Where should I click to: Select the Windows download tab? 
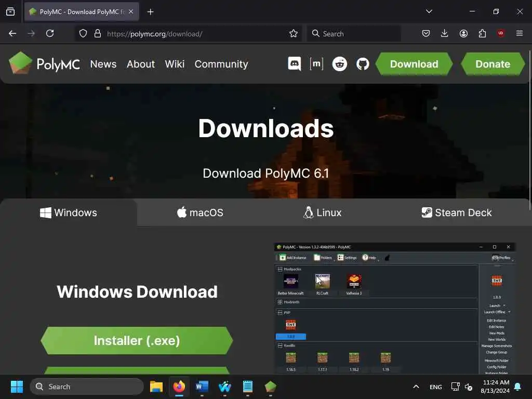click(x=69, y=212)
